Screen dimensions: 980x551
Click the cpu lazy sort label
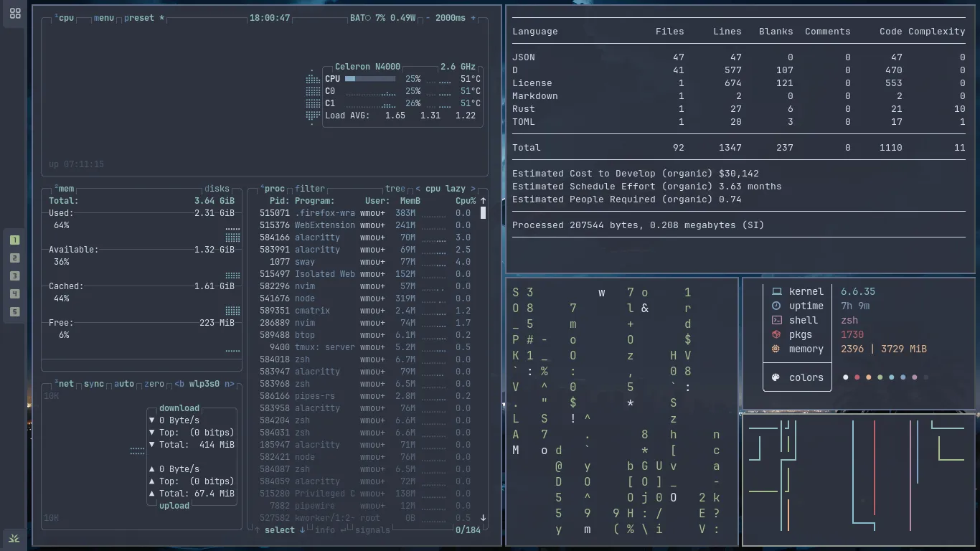click(x=446, y=189)
